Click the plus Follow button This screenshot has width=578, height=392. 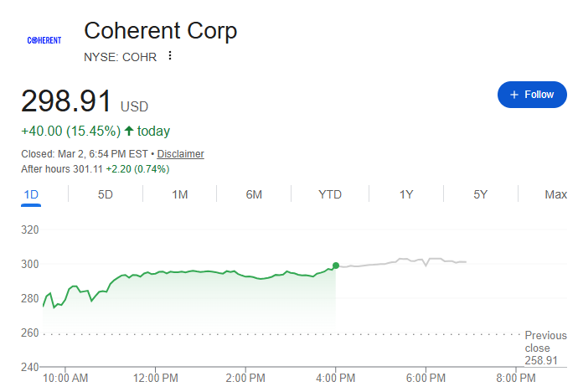pyautogui.click(x=532, y=95)
